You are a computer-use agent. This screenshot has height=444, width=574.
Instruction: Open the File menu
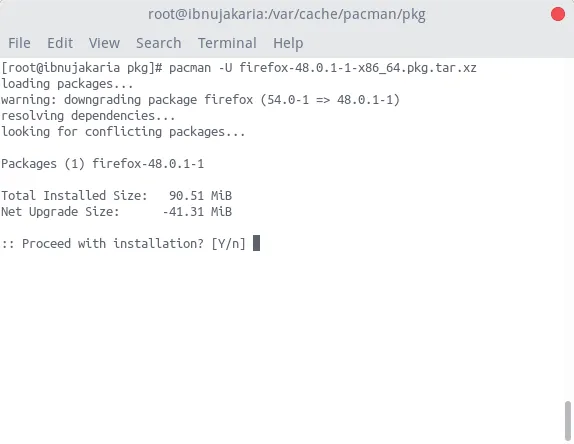click(x=19, y=43)
